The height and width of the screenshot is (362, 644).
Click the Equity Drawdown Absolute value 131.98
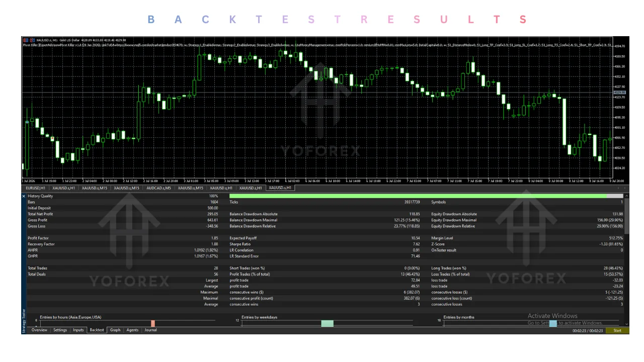617,214
